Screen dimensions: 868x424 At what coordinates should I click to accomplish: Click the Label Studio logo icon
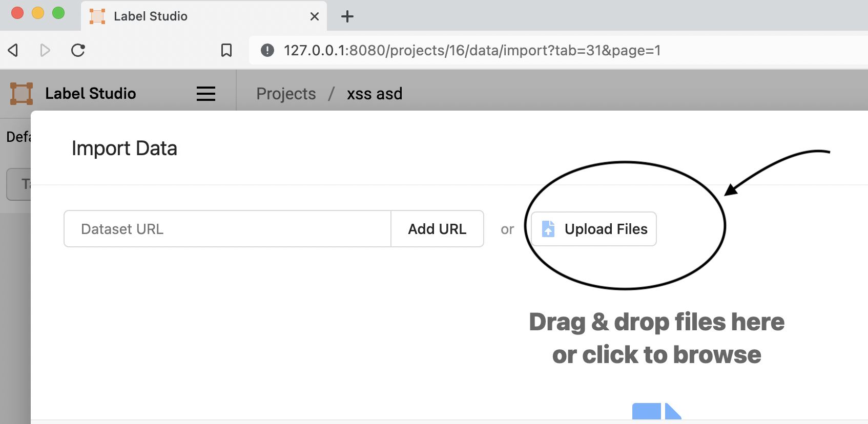[20, 93]
